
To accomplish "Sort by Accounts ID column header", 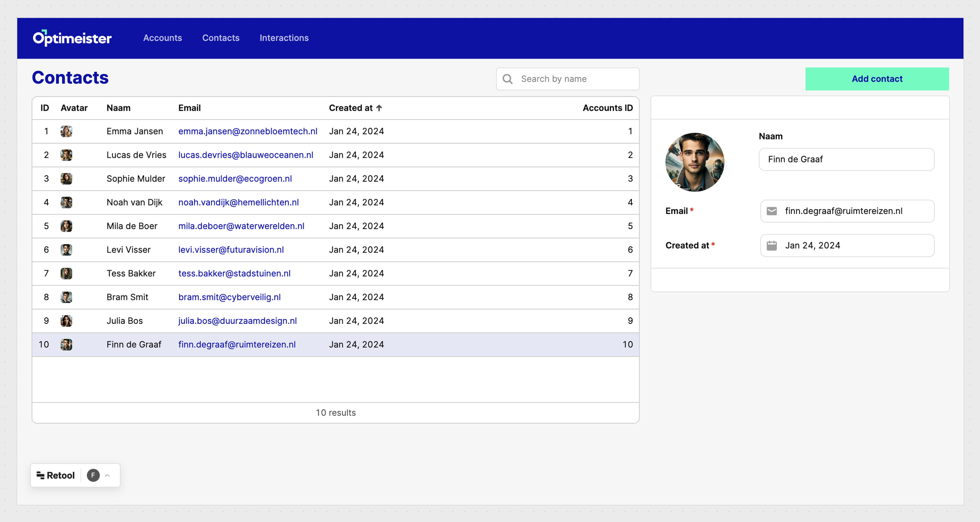I will pos(607,108).
